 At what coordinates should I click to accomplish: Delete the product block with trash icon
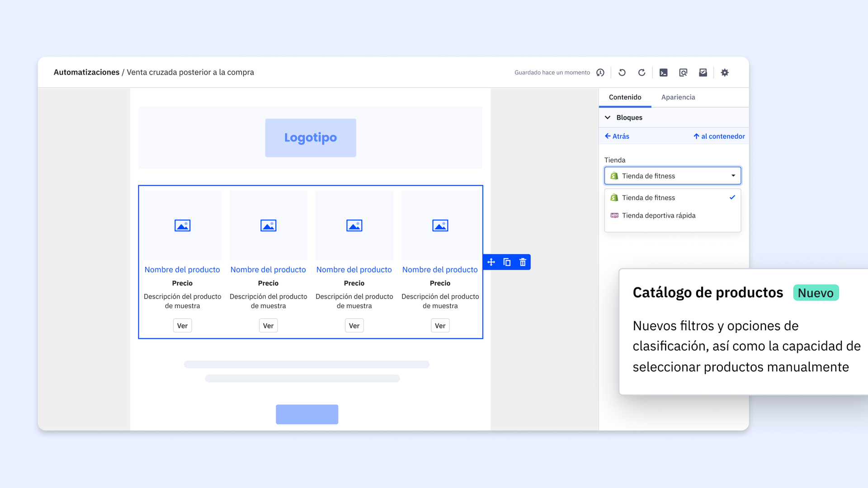pos(523,262)
